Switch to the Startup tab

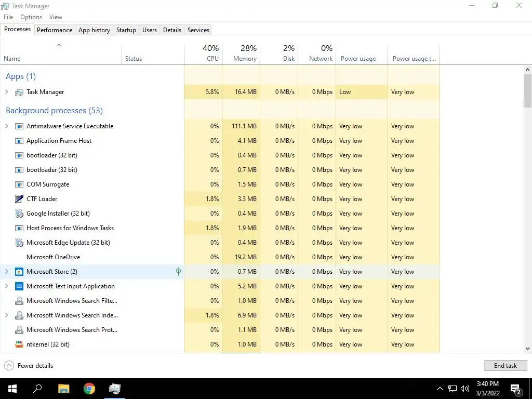(x=126, y=30)
